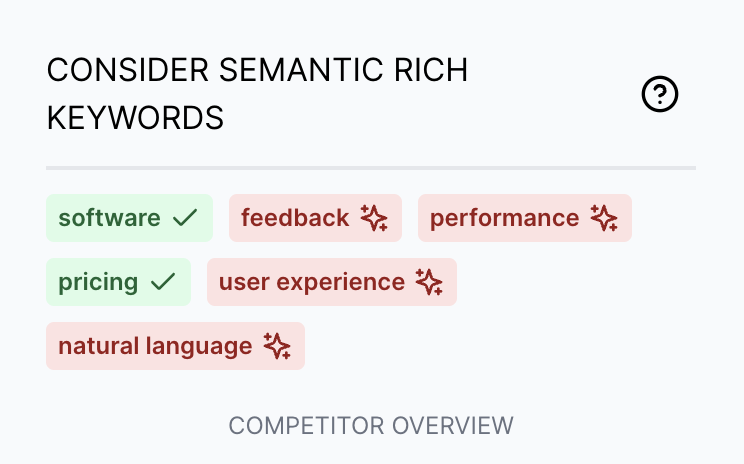Click the word OVERVIEW in bottom heading
The width and height of the screenshot is (744, 464).
pyautogui.click(x=453, y=425)
